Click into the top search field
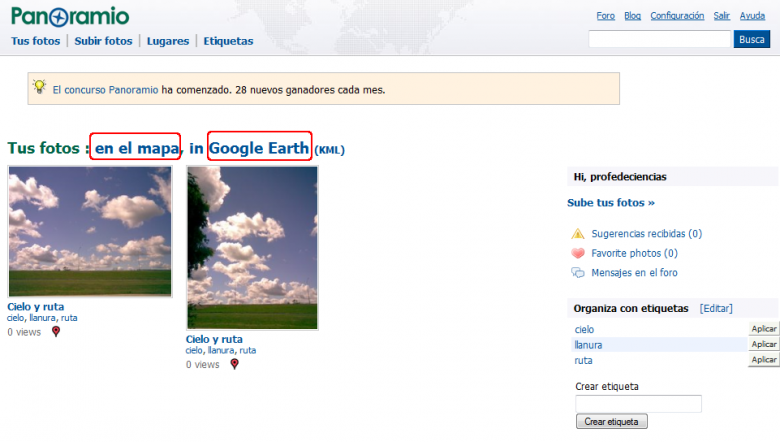780x442 pixels. pyautogui.click(x=659, y=39)
